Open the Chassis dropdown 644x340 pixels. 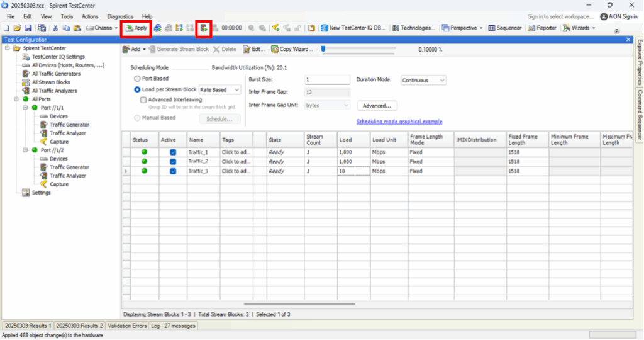(x=102, y=28)
